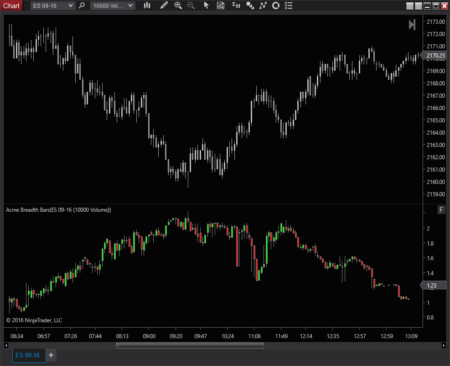The height and width of the screenshot is (366, 450).
Task: Expand the 10000 Volume interval dropdown
Action: click(113, 6)
